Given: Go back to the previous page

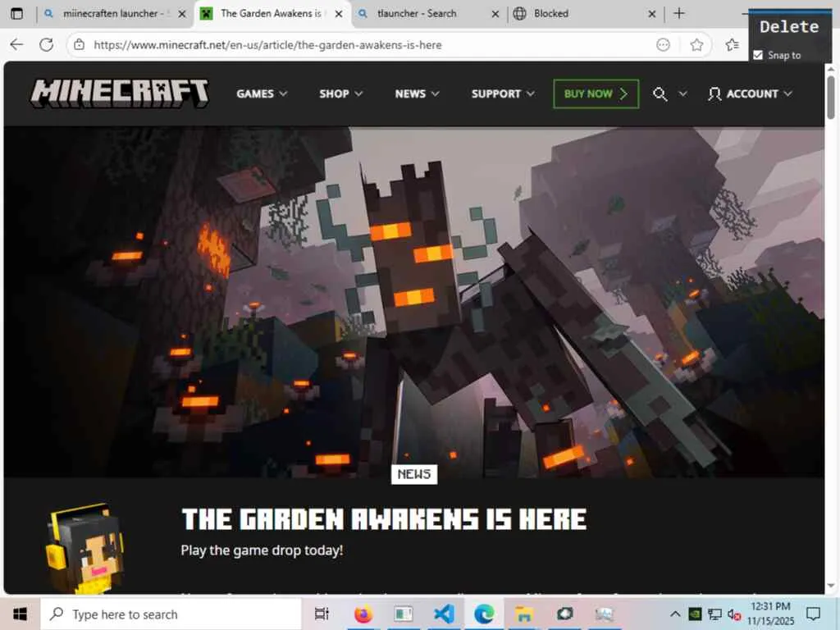Looking at the screenshot, I should click(16, 45).
